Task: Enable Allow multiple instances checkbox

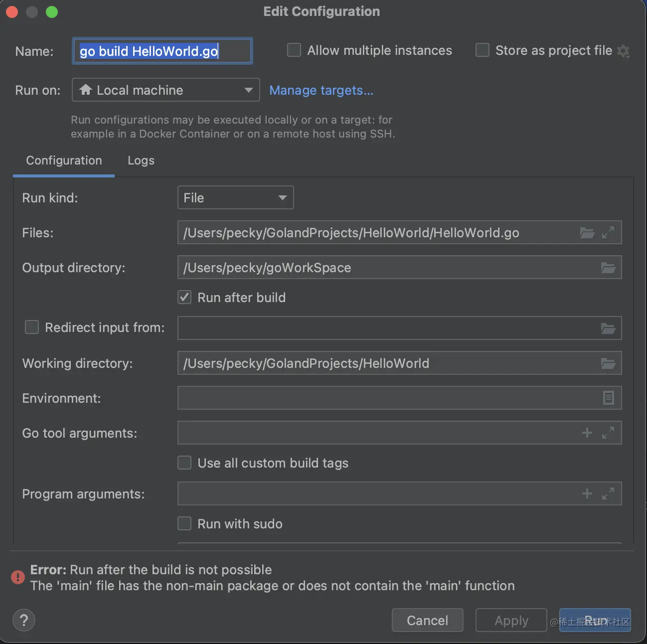Action: [294, 50]
